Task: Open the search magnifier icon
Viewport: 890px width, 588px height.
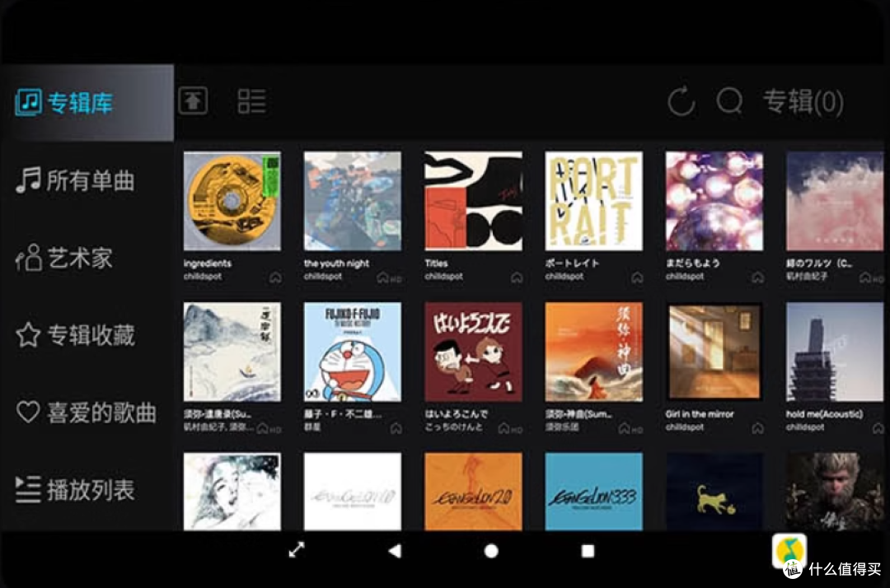Action: click(729, 101)
